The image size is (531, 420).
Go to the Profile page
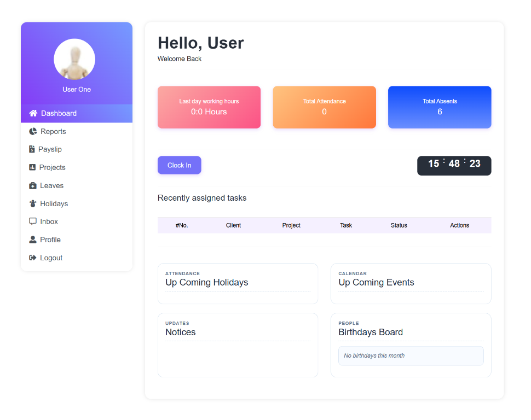tap(77, 240)
